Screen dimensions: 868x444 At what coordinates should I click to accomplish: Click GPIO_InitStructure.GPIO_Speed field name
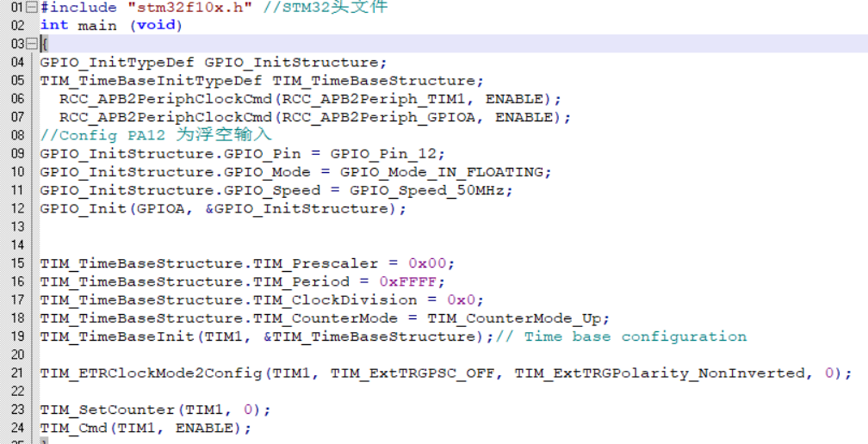[181, 190]
